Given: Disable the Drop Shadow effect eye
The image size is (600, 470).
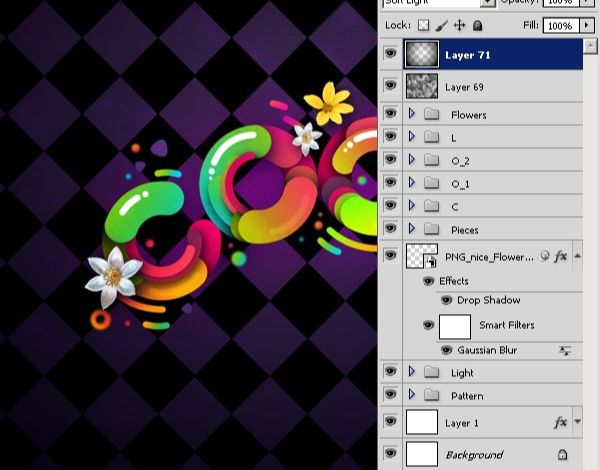Looking at the screenshot, I should pos(446,300).
